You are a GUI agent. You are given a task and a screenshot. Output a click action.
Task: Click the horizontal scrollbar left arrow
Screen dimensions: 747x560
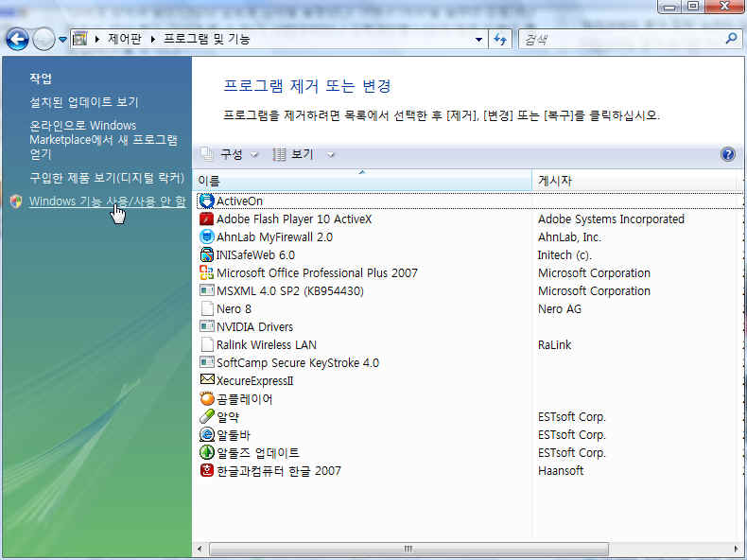pyautogui.click(x=200, y=549)
